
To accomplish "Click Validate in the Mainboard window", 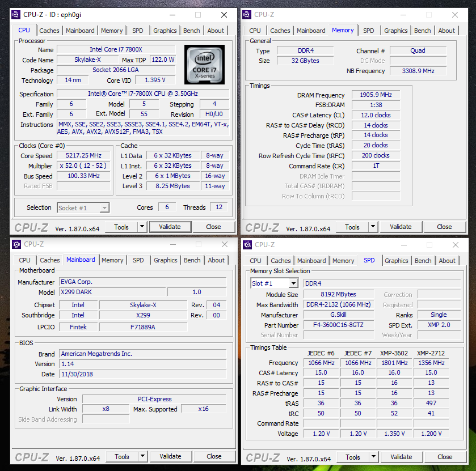I will (x=170, y=456).
